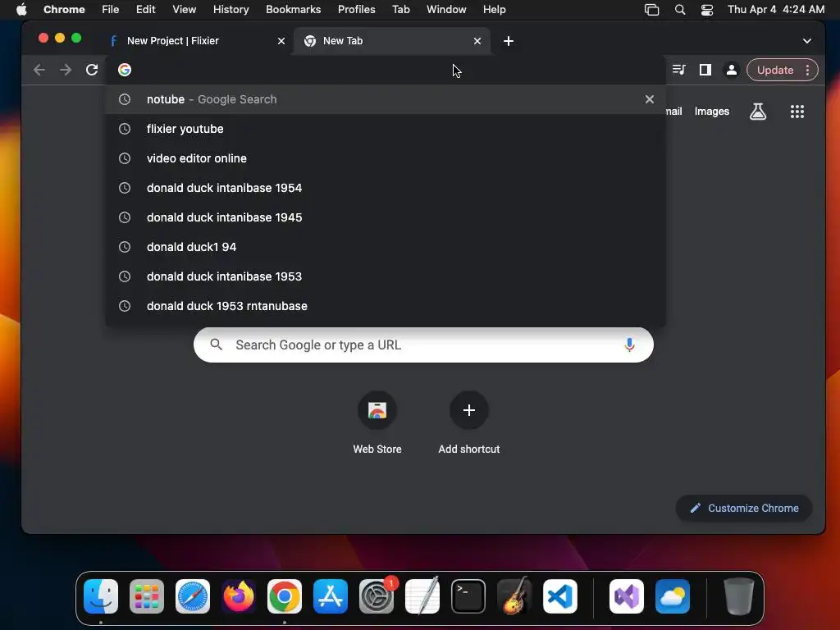Select the notube Google Search suggestion
Image resolution: width=840 pixels, height=630 pixels.
(386, 99)
